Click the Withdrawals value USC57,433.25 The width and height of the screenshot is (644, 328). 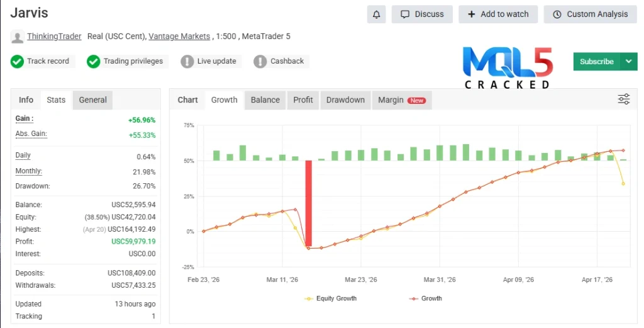click(x=133, y=285)
